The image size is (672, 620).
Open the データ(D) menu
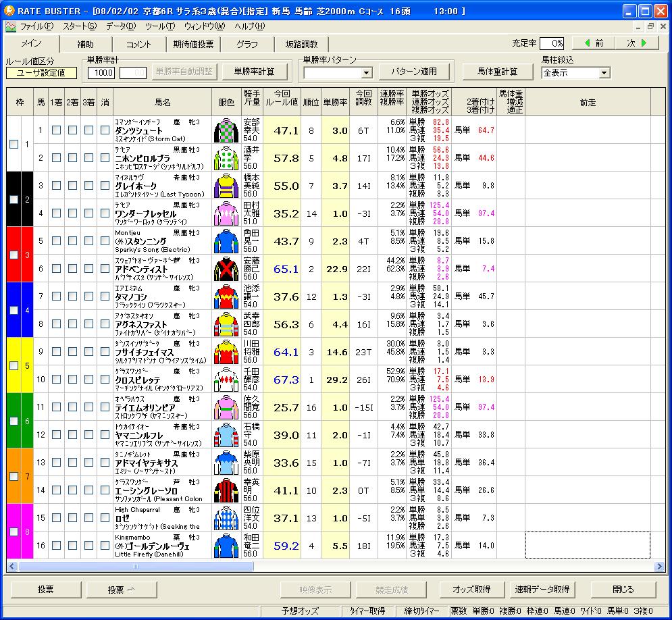pyautogui.click(x=121, y=26)
